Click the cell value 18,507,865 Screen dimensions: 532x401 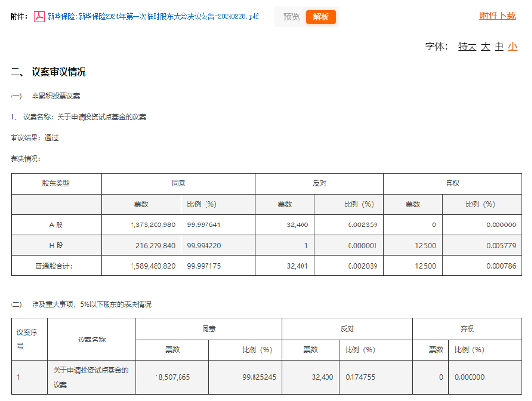tap(172, 377)
